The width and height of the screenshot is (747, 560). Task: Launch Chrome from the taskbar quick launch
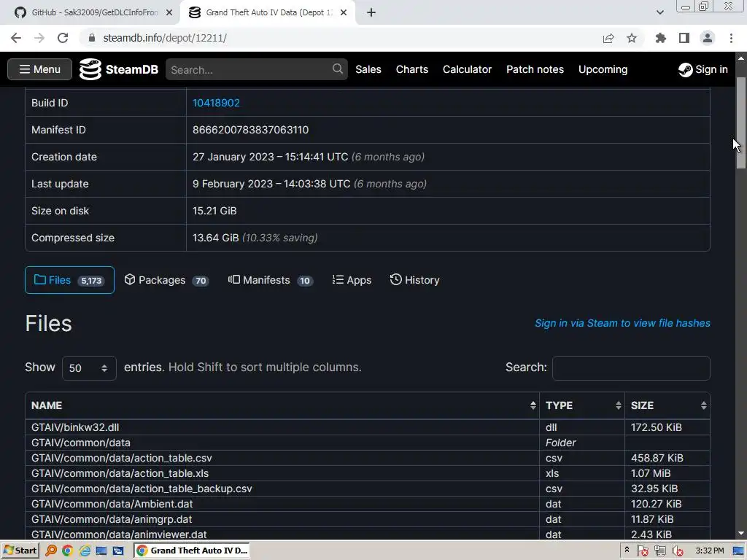coord(68,551)
